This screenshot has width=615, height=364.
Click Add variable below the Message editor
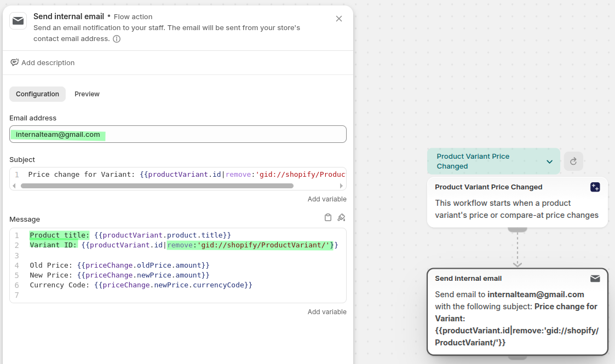click(x=327, y=312)
